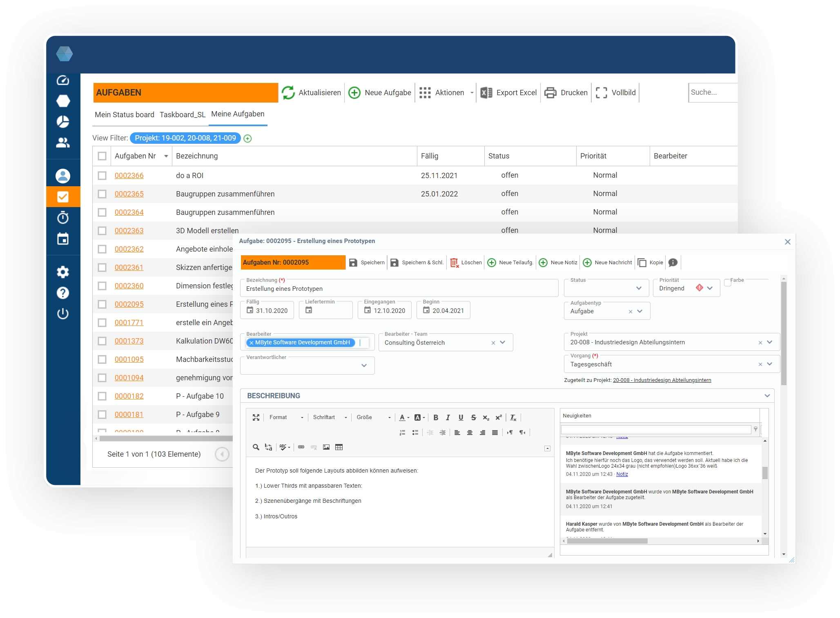The height and width of the screenshot is (618, 840).
Task: Check the box for task 0002366
Action: (102, 176)
